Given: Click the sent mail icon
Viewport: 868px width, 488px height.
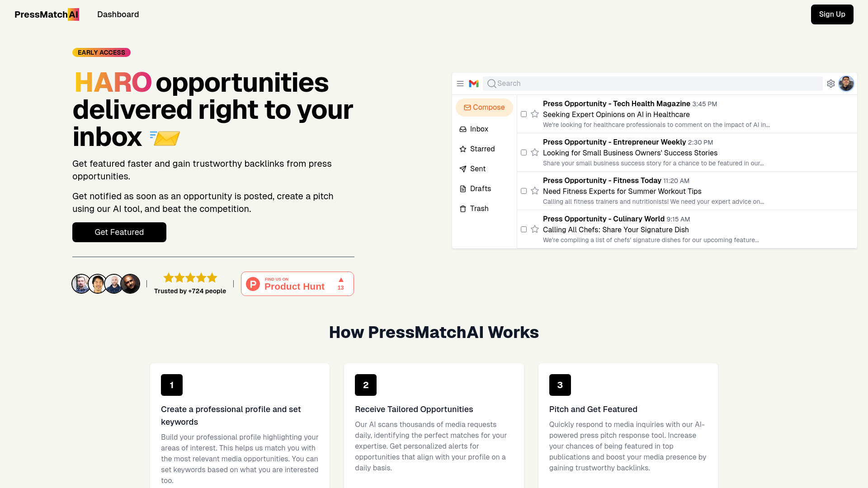Looking at the screenshot, I should (x=463, y=169).
